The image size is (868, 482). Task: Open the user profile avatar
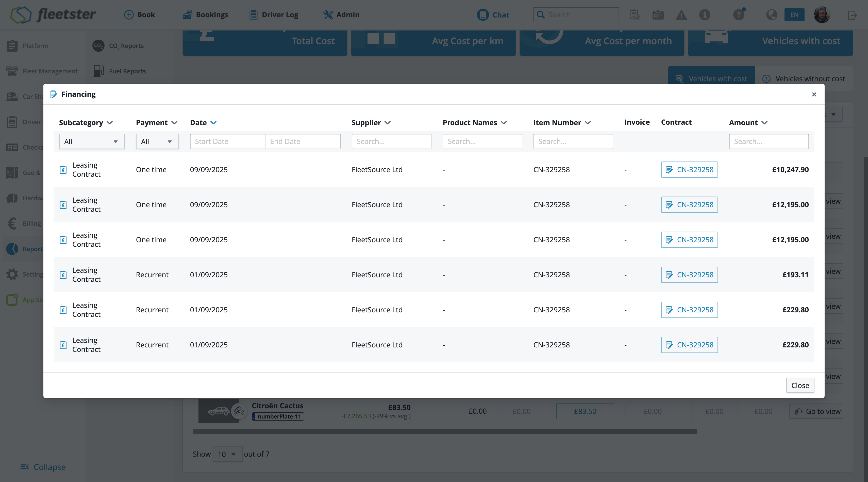[x=822, y=15]
